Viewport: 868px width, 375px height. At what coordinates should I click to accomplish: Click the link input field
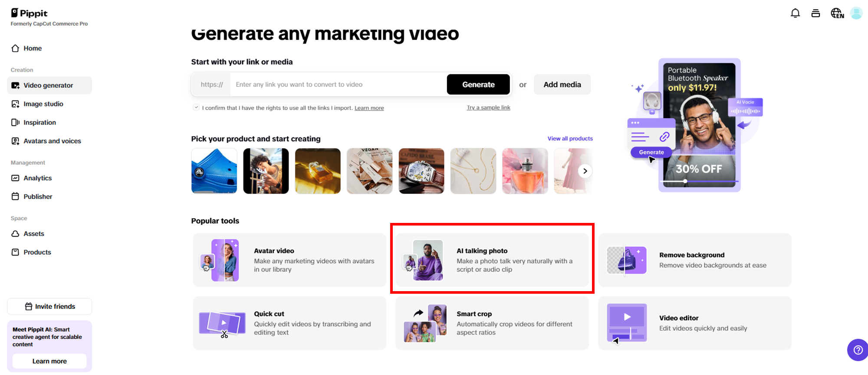(x=339, y=85)
